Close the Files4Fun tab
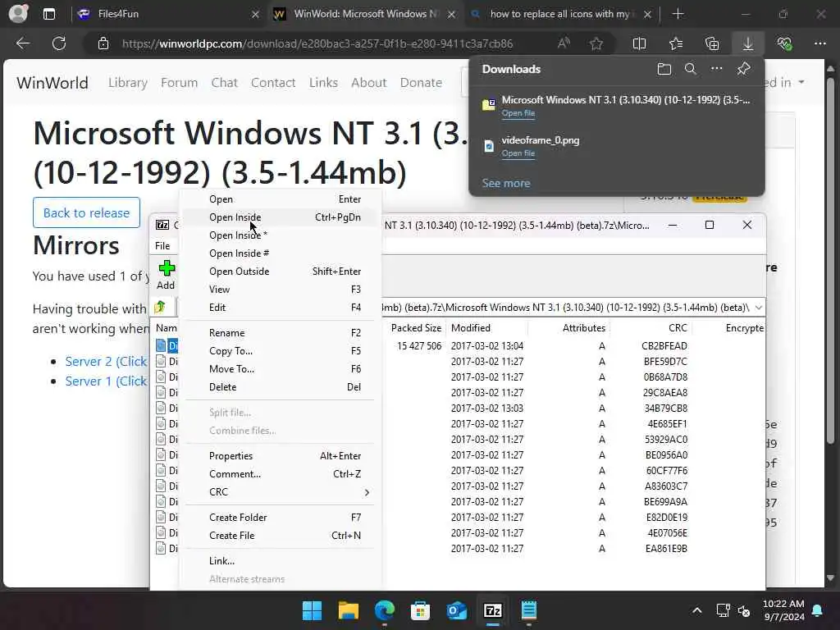840x630 pixels. click(255, 15)
